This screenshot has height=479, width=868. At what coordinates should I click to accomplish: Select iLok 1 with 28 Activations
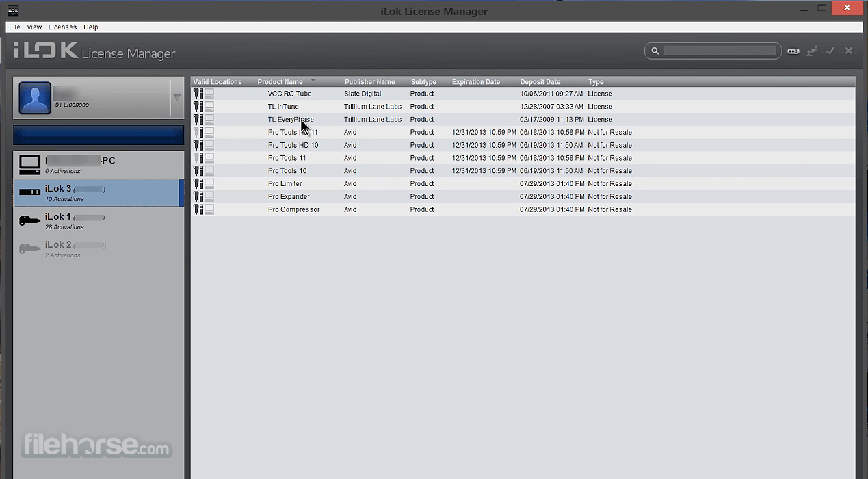pyautogui.click(x=98, y=221)
